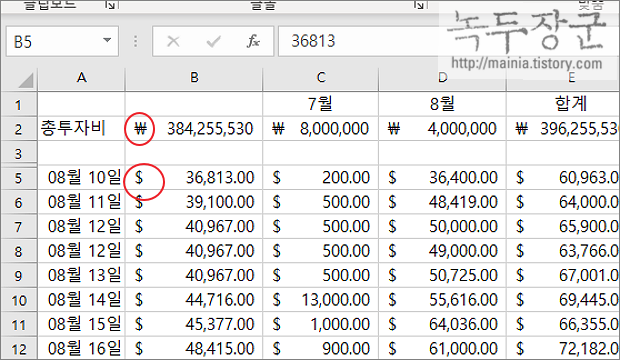Select cell with 61,000.00

pyautogui.click(x=442, y=349)
